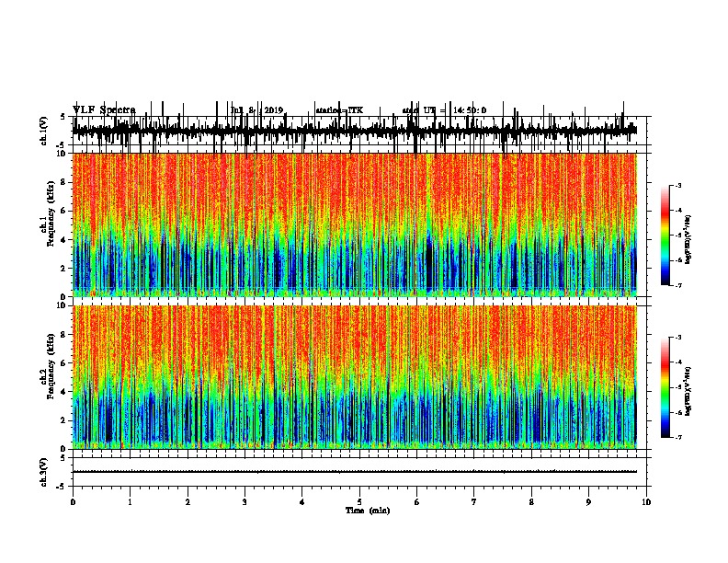Click the "ch.1(V)" waveform axis label
Image resolution: width=728 pixels, height=563 pixels.
[44, 131]
